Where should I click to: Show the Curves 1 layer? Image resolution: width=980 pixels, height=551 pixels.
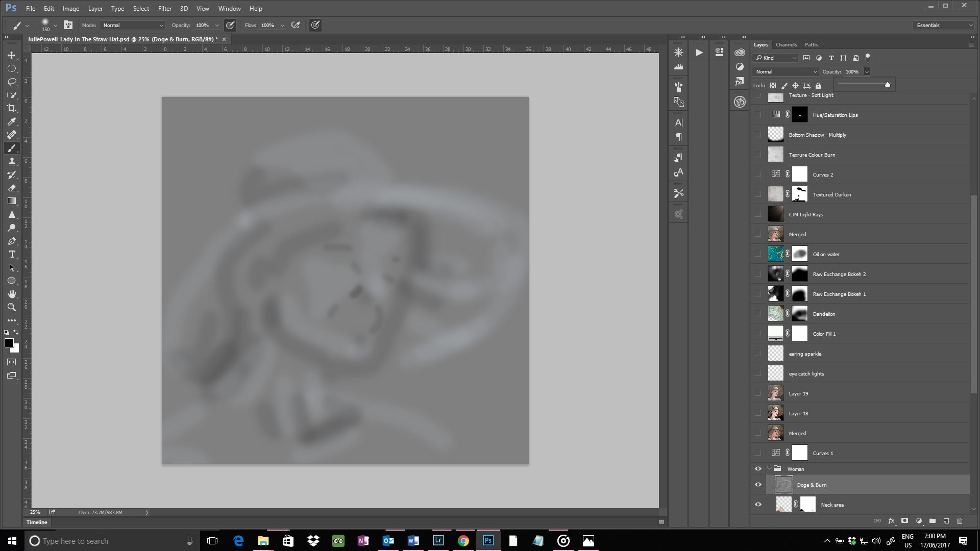[758, 453]
